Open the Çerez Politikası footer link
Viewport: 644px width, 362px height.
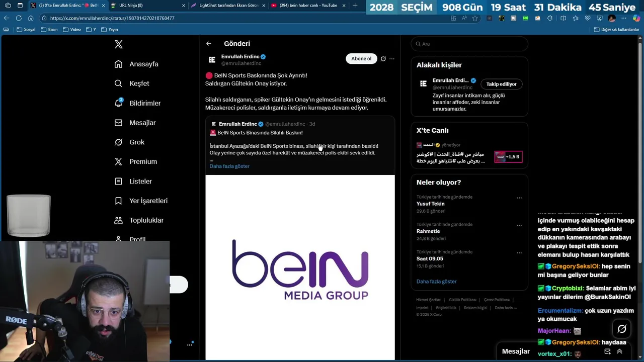(x=497, y=300)
